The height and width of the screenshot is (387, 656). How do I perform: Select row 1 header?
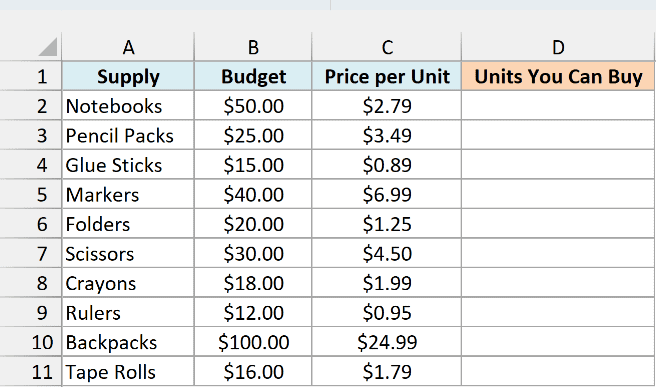(x=31, y=76)
